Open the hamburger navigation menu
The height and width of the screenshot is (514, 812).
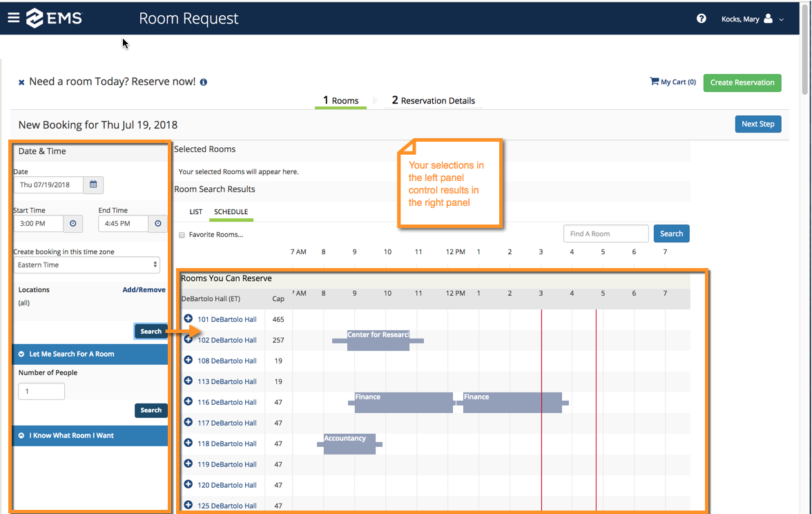coord(13,18)
